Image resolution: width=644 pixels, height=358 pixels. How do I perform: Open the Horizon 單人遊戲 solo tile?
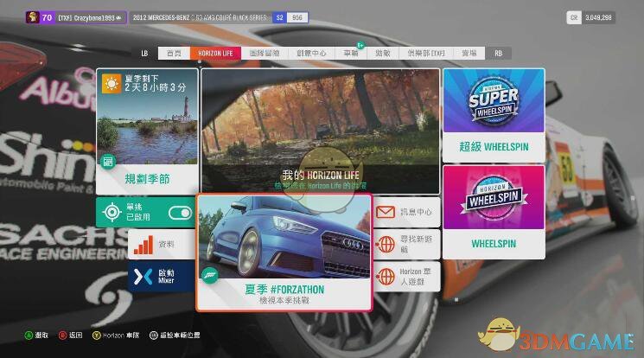point(406,277)
